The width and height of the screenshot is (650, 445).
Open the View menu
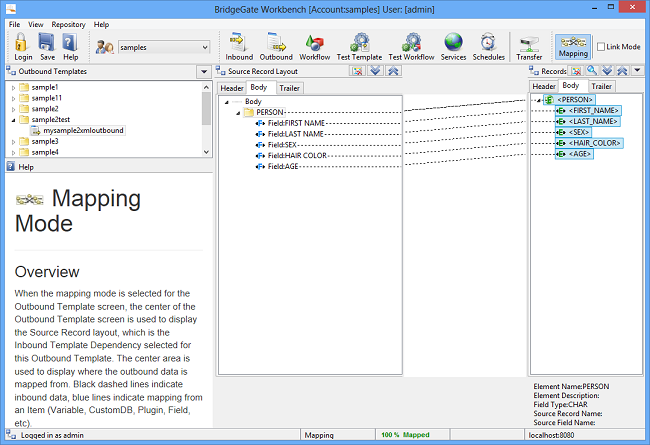coord(36,24)
